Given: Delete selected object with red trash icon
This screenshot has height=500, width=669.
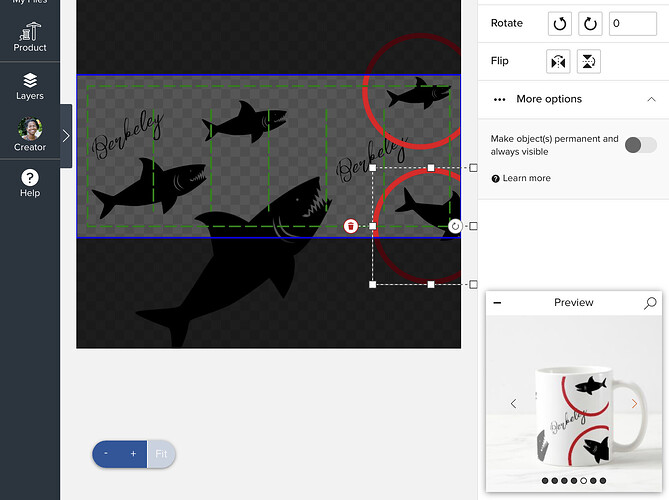Looking at the screenshot, I should pyautogui.click(x=351, y=226).
